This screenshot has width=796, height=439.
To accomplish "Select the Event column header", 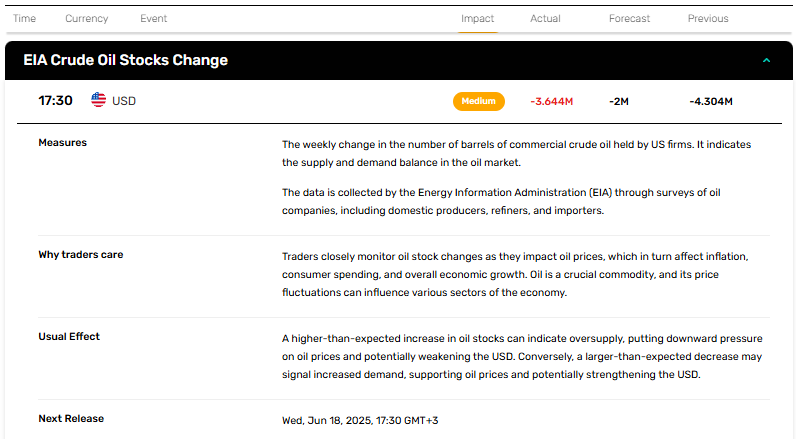I will tap(153, 19).
